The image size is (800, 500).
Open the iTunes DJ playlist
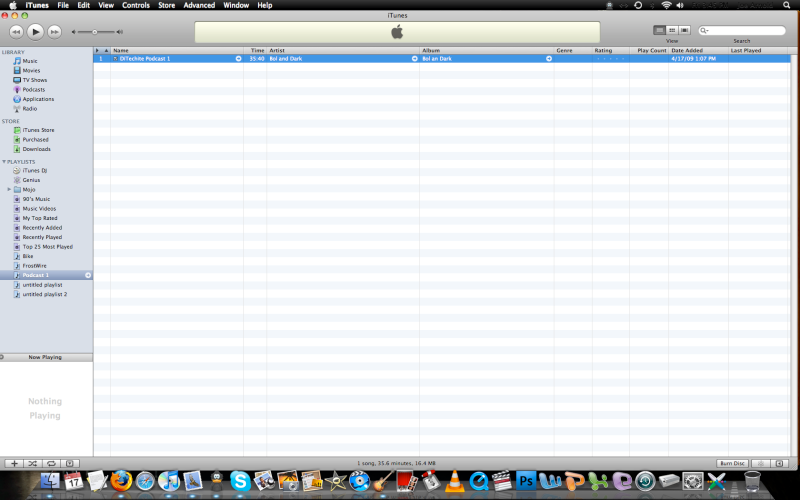35,170
